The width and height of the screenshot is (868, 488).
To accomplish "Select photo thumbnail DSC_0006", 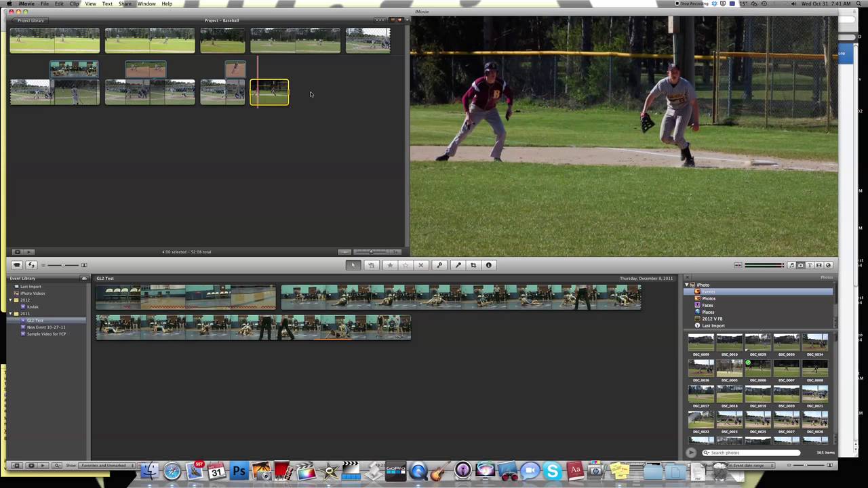I will click(757, 368).
